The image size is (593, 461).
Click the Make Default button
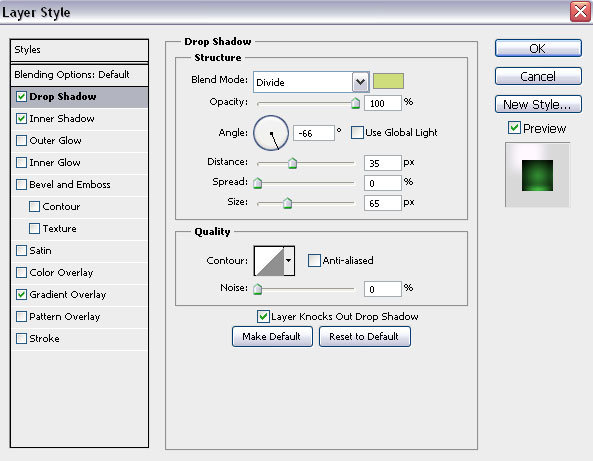click(272, 336)
